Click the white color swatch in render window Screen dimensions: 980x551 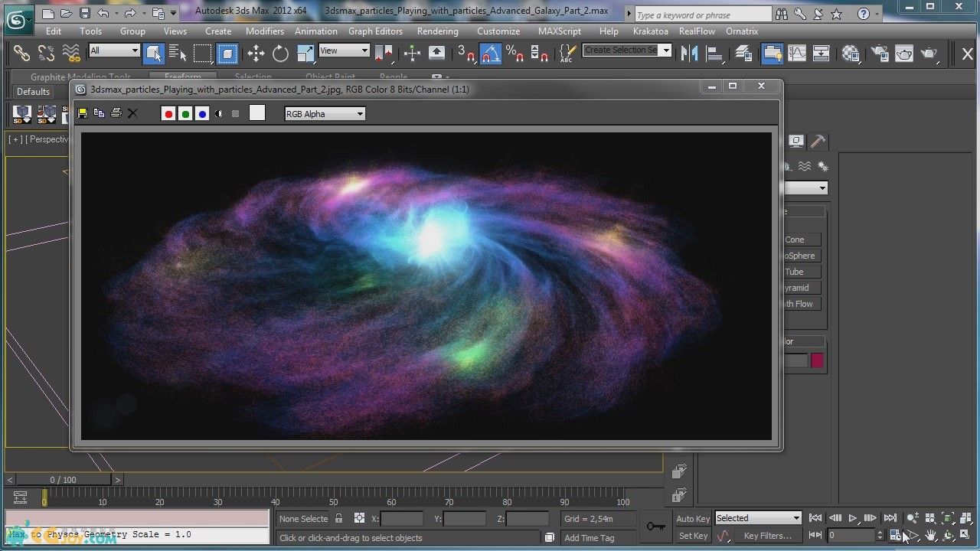click(x=257, y=113)
